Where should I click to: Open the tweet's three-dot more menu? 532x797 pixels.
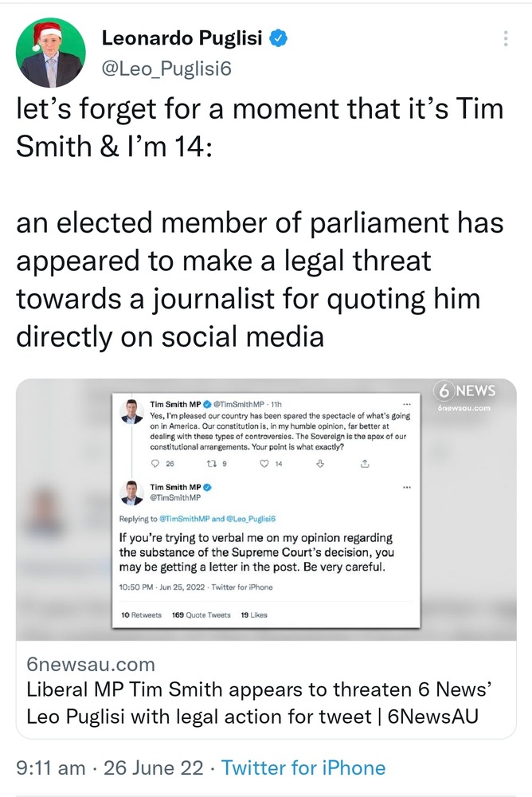(506, 38)
